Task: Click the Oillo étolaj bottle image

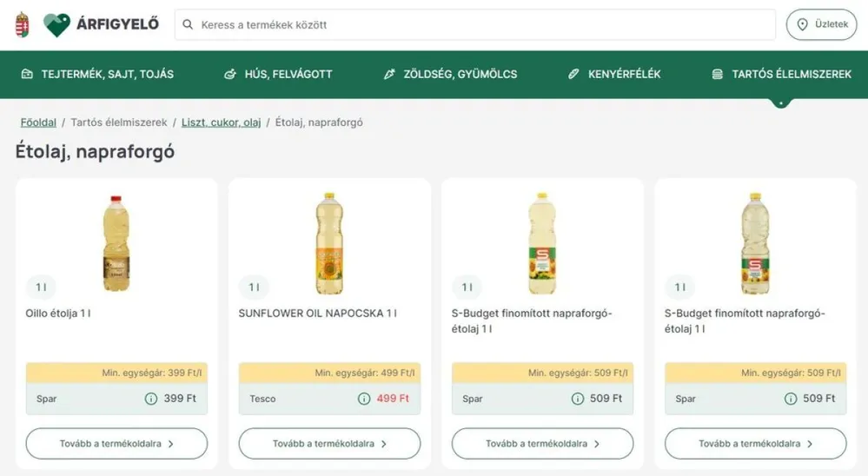Action: (x=116, y=243)
